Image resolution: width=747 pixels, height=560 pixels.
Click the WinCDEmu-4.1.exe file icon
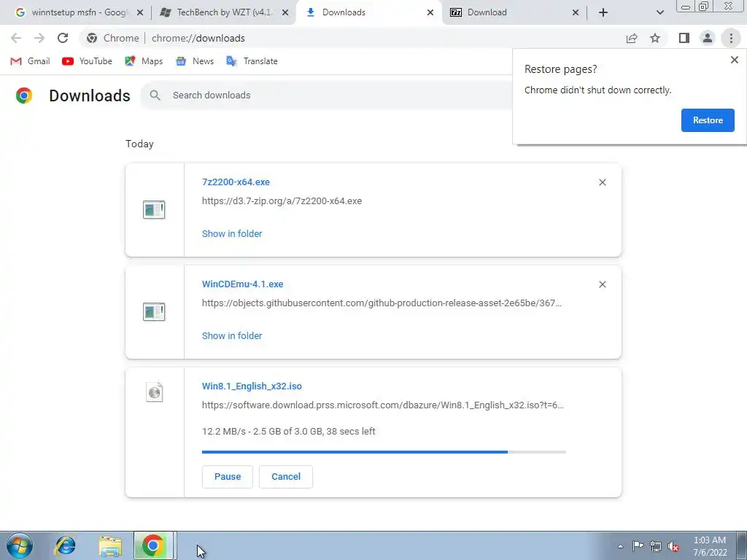point(154,312)
